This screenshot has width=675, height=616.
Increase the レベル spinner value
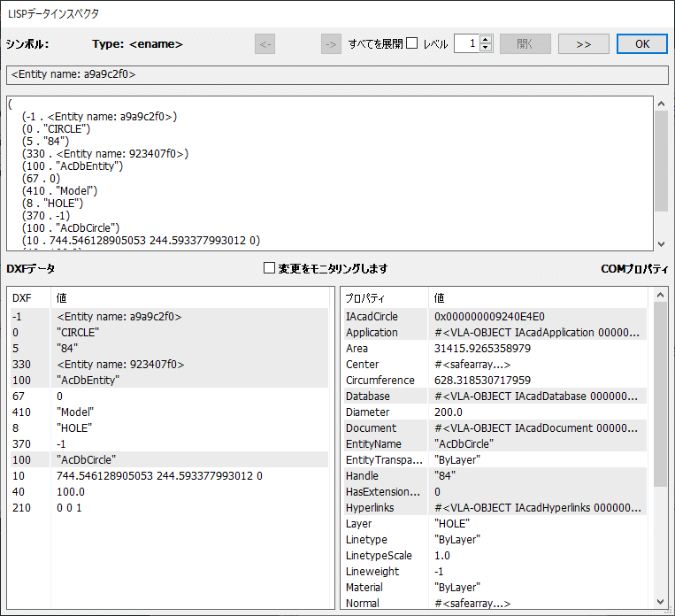pos(486,40)
